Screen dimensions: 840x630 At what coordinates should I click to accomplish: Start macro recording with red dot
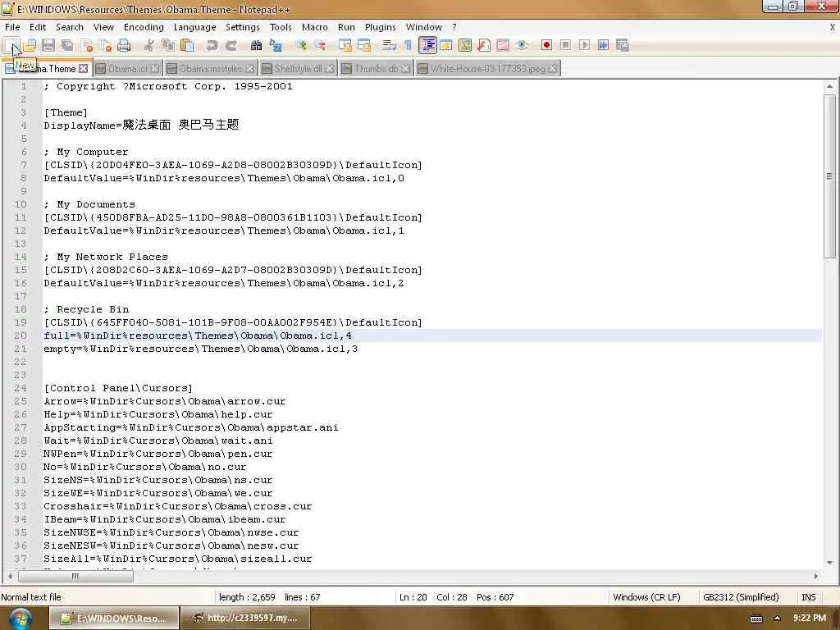point(546,46)
